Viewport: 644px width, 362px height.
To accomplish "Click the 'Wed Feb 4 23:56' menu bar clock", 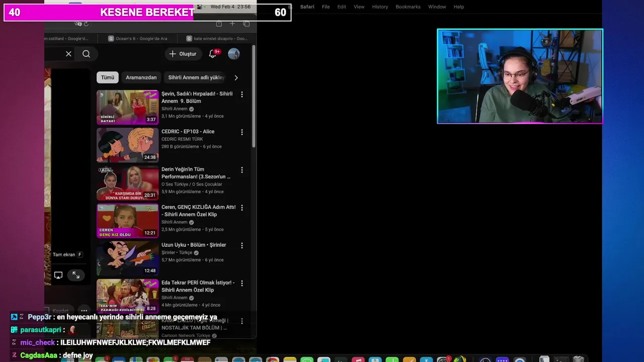I will click(x=230, y=7).
